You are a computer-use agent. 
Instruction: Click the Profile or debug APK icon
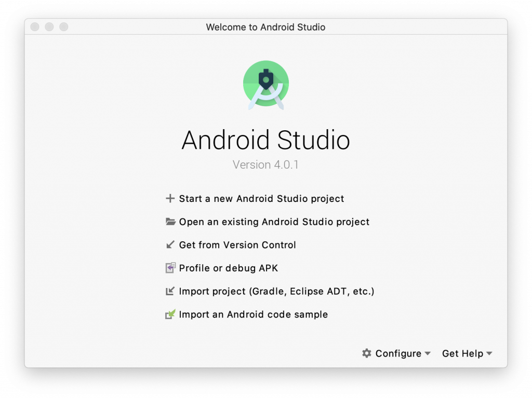(170, 268)
